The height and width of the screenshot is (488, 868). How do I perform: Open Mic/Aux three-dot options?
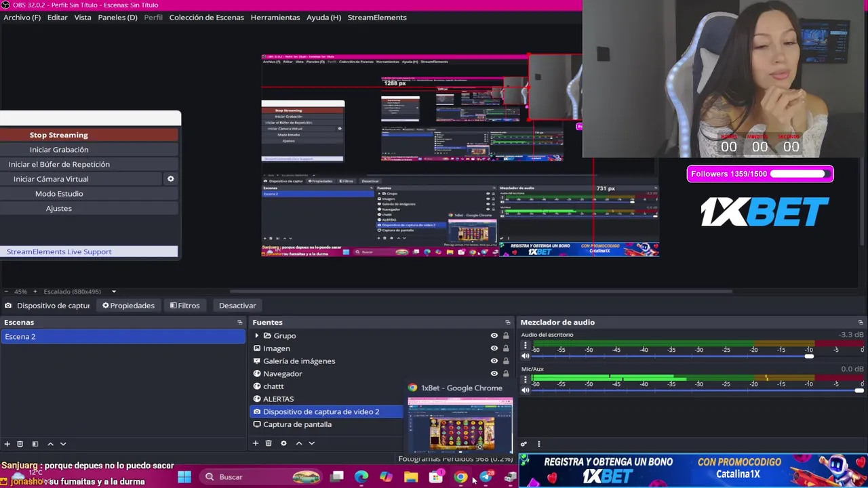coord(525,380)
